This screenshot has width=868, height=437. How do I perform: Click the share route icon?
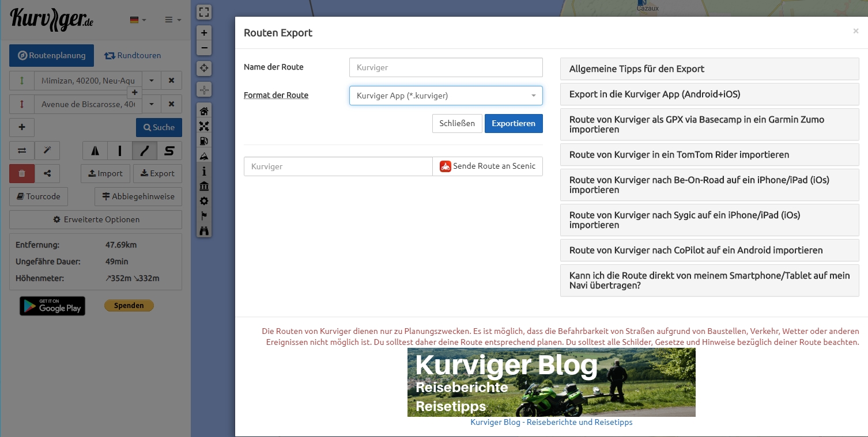point(47,173)
